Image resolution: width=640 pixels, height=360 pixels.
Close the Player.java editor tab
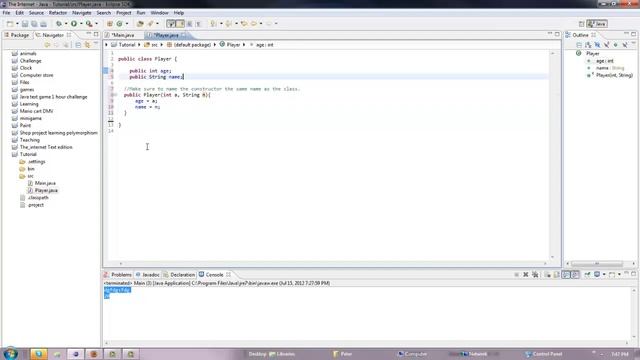coord(183,35)
